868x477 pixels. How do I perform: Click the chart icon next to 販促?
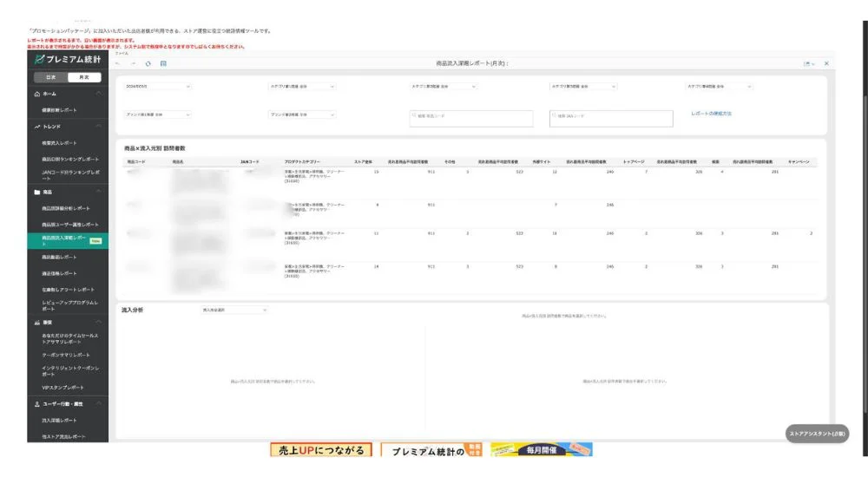37,322
